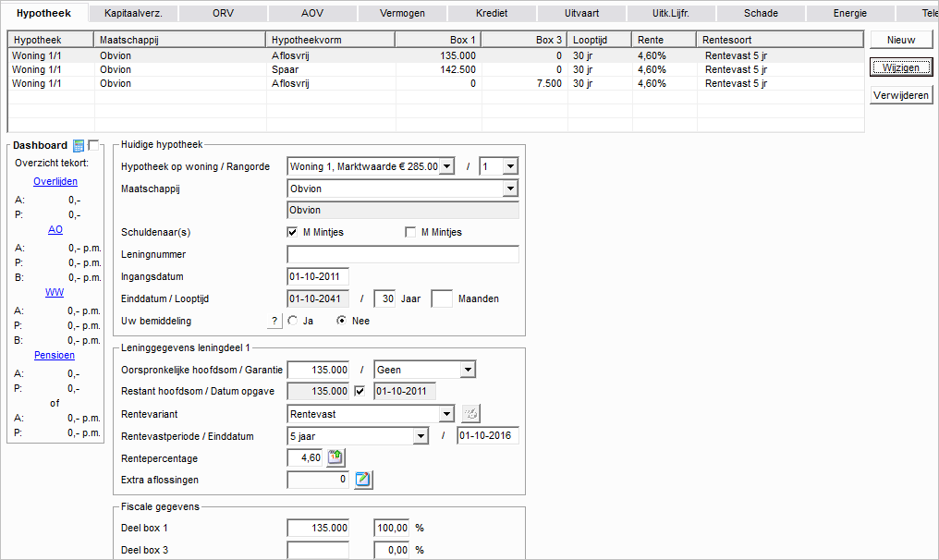
Task: Open the Dashboard calculator icon
Action: coord(79,145)
